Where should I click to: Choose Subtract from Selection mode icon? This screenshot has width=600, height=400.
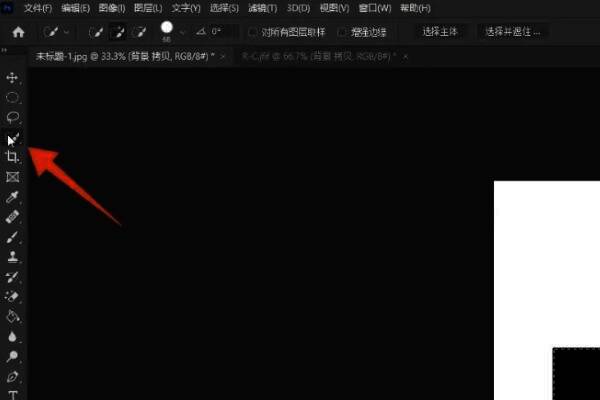(140, 32)
